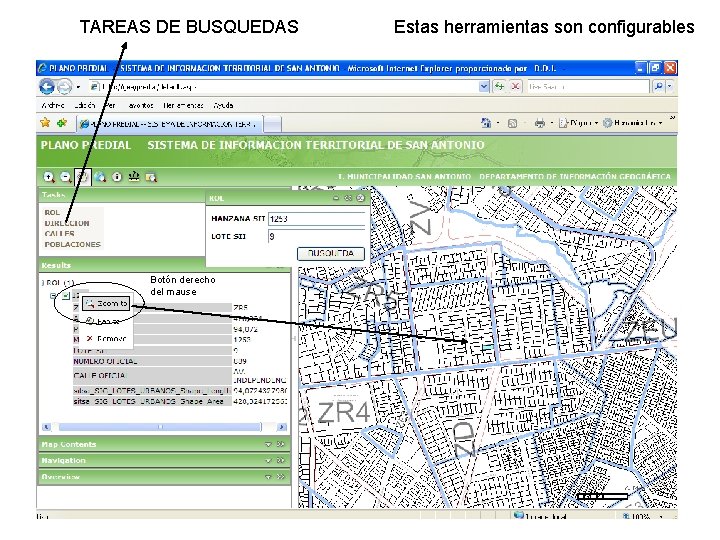
Task: Click Overview panel double-arrow
Action: [x=281, y=477]
